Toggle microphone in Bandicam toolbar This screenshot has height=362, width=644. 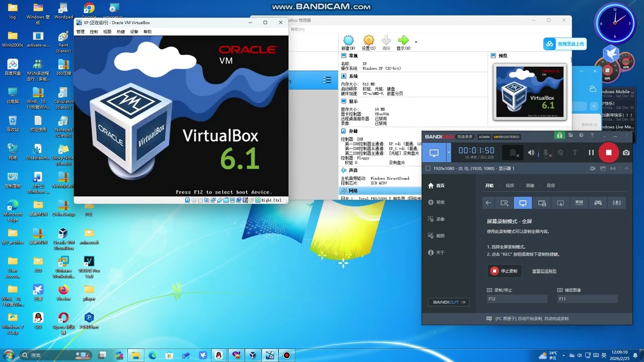click(546, 152)
